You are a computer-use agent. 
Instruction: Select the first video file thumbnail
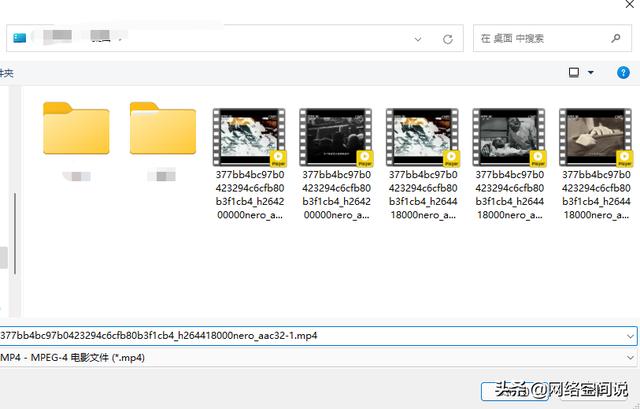249,136
